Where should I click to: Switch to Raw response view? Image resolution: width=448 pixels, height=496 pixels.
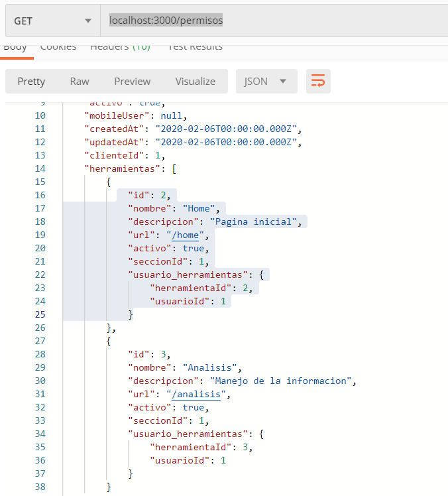[x=80, y=82]
